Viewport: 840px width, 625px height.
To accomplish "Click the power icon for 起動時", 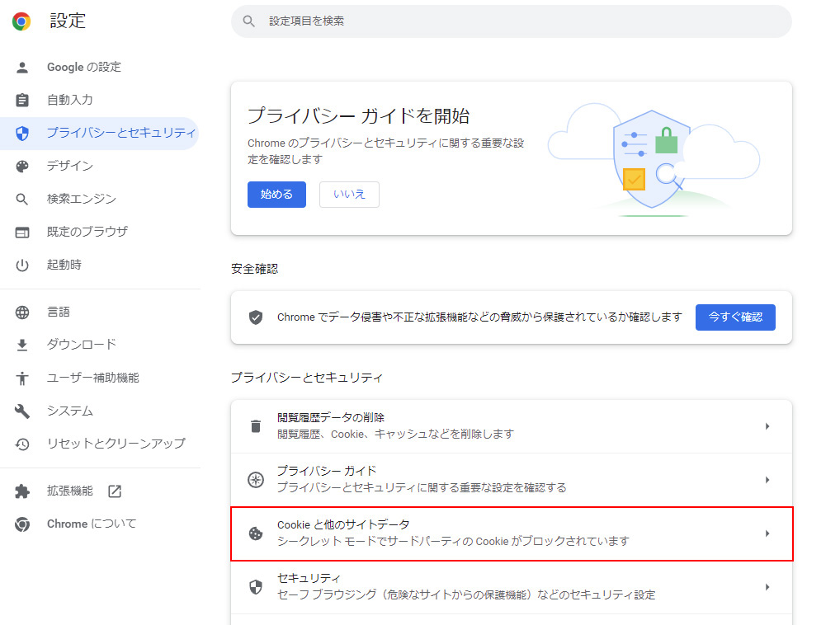I will pyautogui.click(x=22, y=266).
